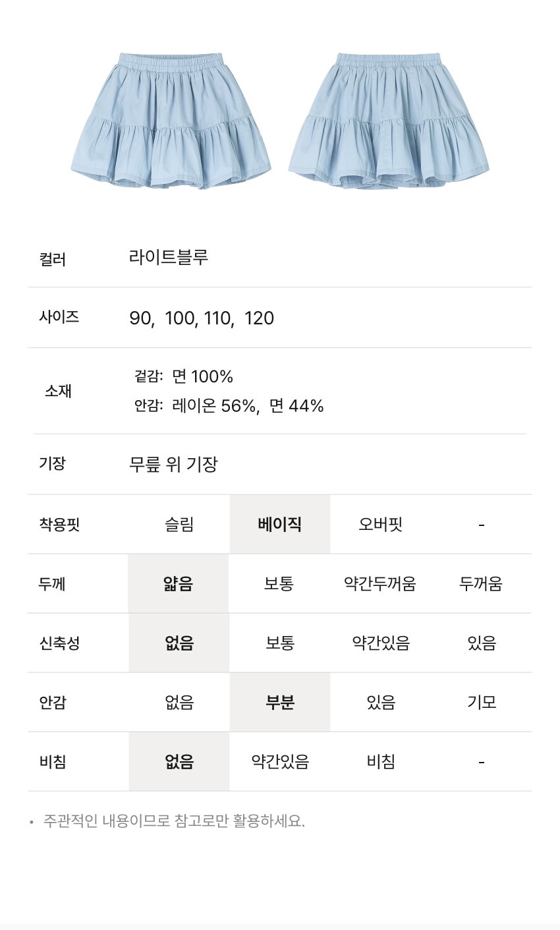The width and height of the screenshot is (560, 930).
Task: Click the right light blue skirt image
Action: click(389, 121)
